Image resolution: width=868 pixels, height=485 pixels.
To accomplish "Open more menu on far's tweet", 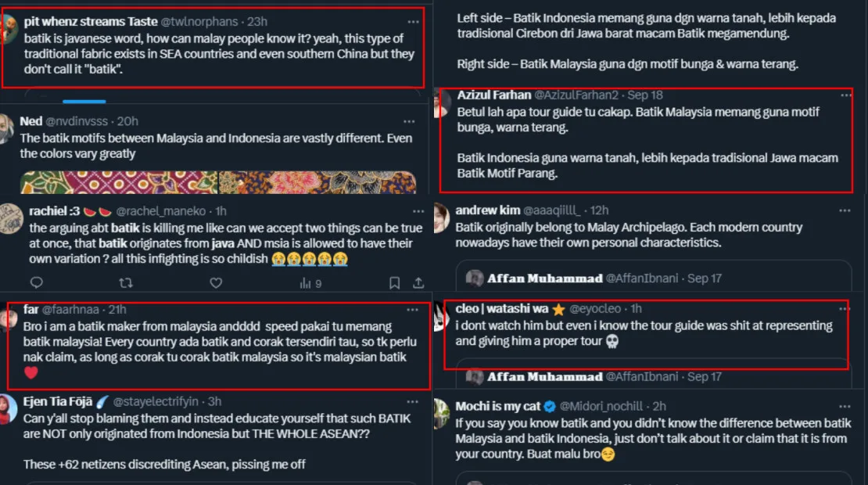I will pos(412,310).
